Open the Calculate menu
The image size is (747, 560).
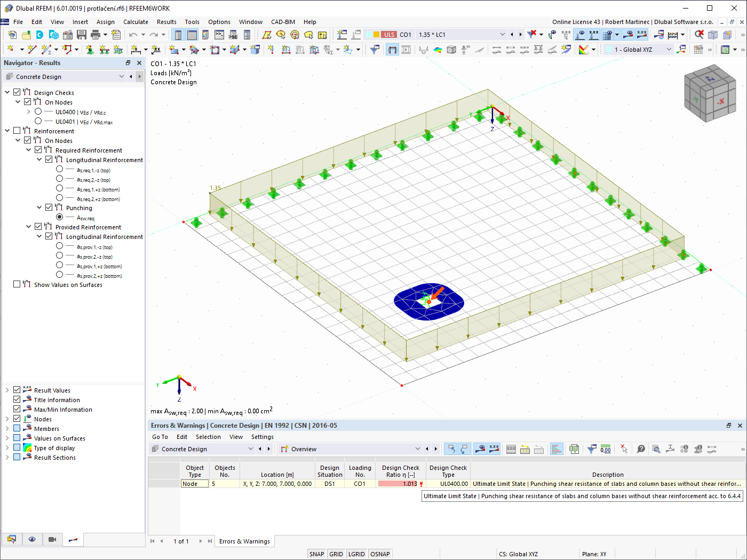[x=136, y=22]
